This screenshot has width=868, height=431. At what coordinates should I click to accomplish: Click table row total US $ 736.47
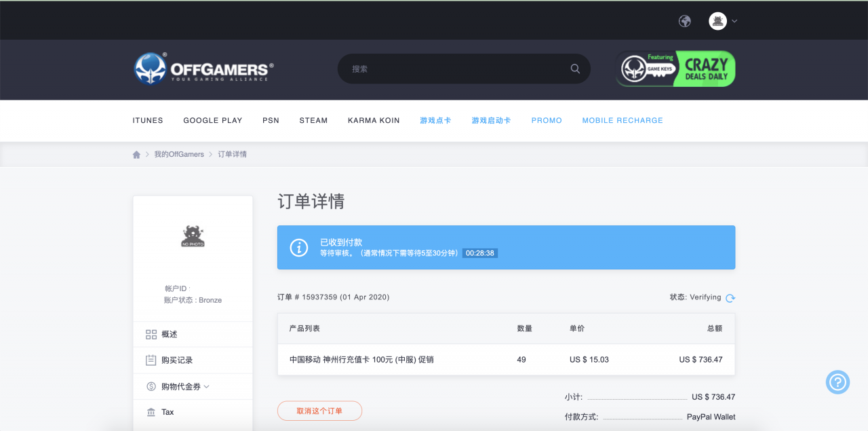(x=701, y=360)
